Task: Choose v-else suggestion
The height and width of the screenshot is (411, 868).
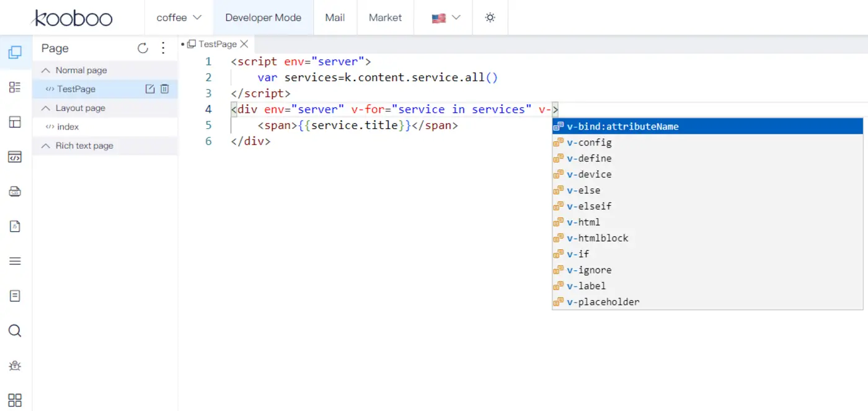Action: pyautogui.click(x=707, y=190)
